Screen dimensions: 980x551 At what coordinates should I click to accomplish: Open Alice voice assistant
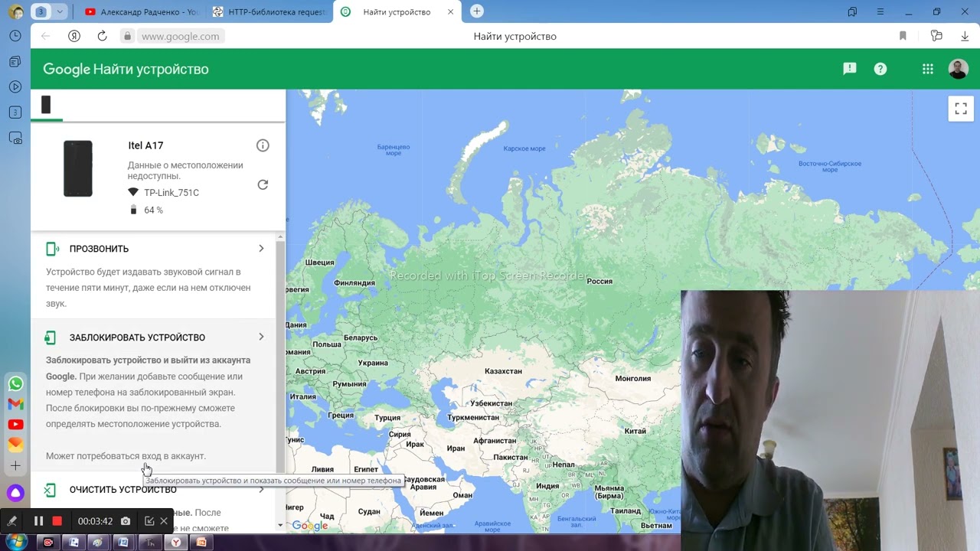tap(15, 493)
